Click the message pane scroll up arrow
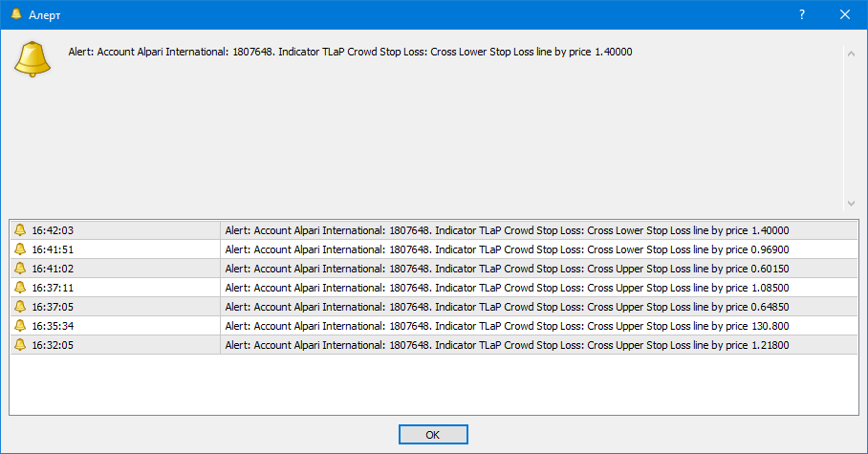This screenshot has height=454, width=868. (x=851, y=54)
